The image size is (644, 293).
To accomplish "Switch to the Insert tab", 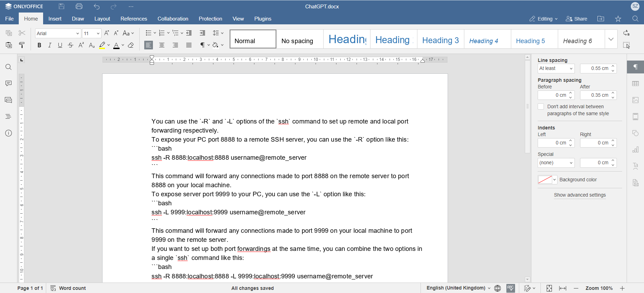I will (55, 19).
